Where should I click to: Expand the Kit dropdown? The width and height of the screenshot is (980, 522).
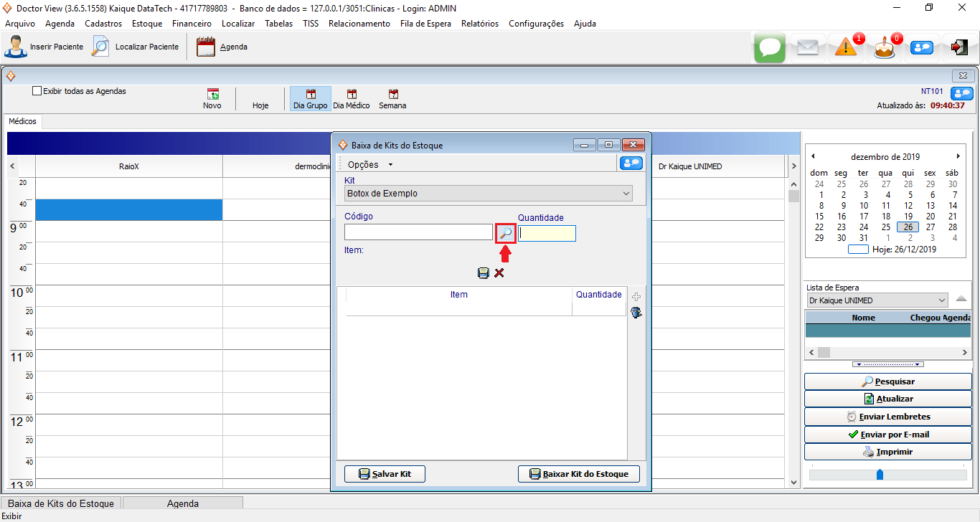[x=626, y=194]
